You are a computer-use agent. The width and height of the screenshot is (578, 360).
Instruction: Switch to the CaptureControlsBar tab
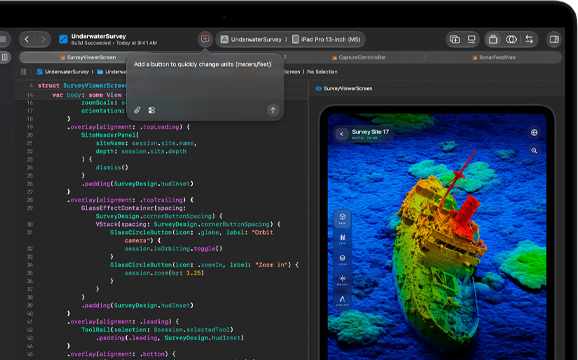pyautogui.click(x=358, y=57)
